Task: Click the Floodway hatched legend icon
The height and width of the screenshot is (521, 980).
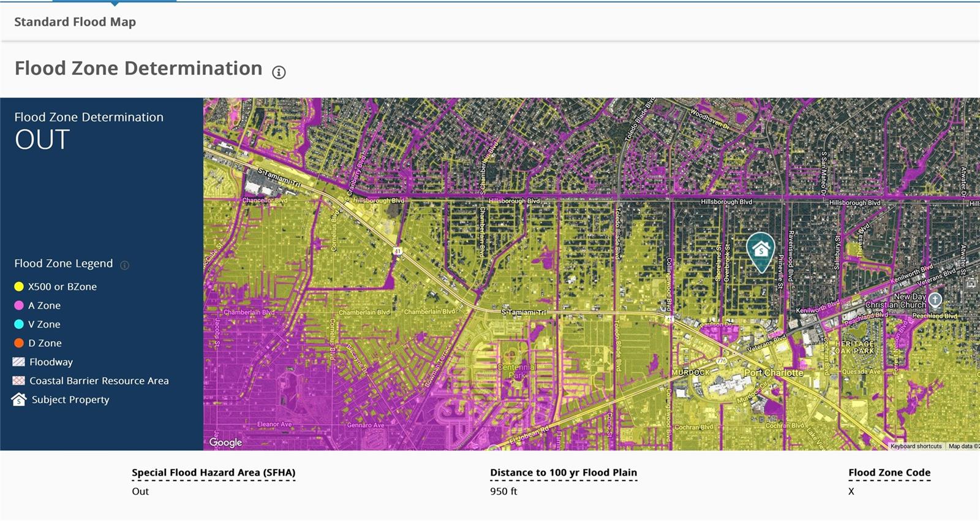Action: (19, 362)
